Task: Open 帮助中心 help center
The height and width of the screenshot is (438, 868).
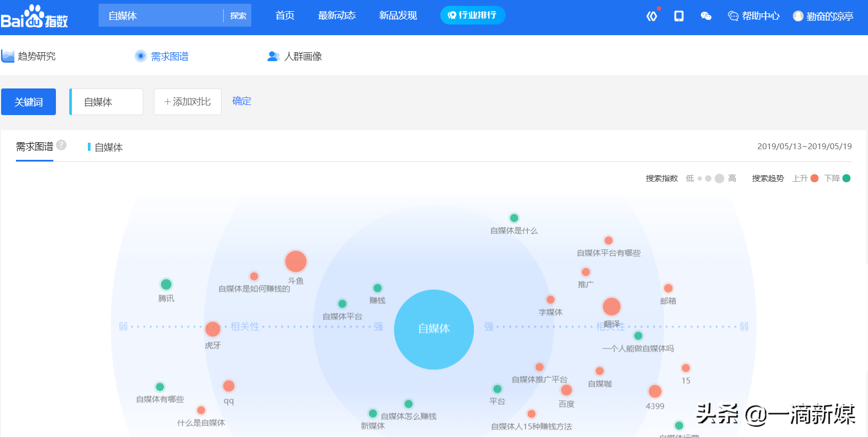Action: [x=754, y=16]
